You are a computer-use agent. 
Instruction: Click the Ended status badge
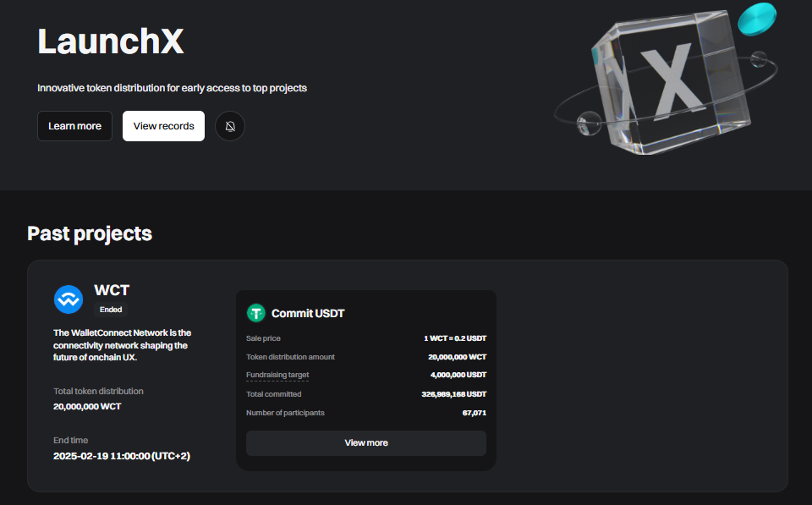click(x=111, y=310)
